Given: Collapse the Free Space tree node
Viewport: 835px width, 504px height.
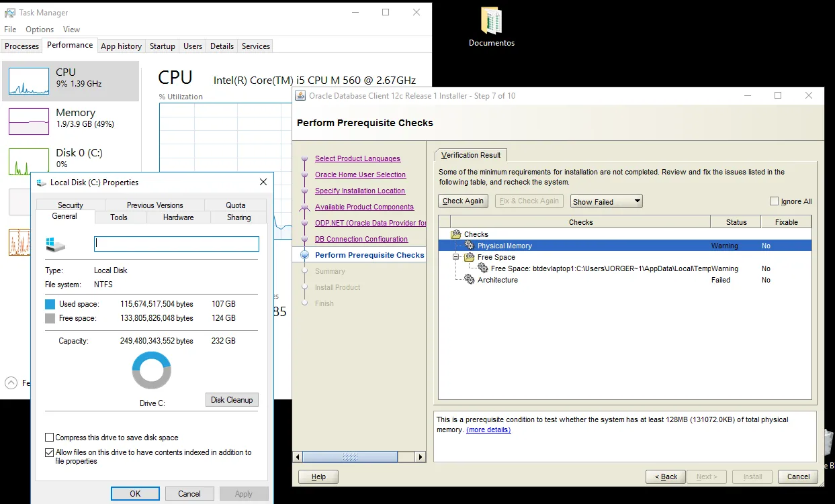Looking at the screenshot, I should tap(456, 257).
